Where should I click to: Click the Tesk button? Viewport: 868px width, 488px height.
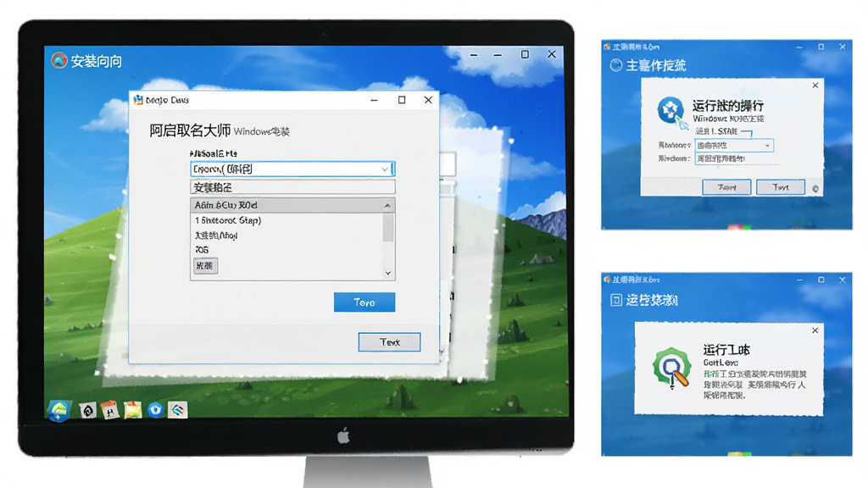click(x=389, y=342)
